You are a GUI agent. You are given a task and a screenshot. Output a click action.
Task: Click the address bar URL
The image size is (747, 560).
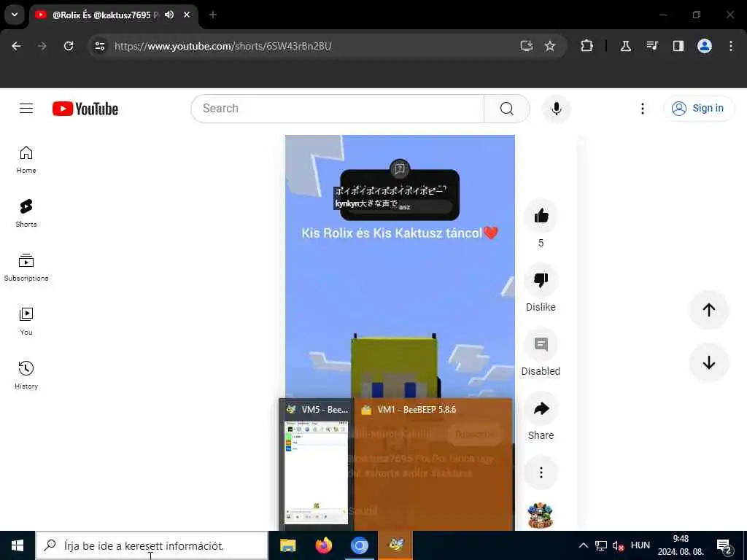pos(222,46)
